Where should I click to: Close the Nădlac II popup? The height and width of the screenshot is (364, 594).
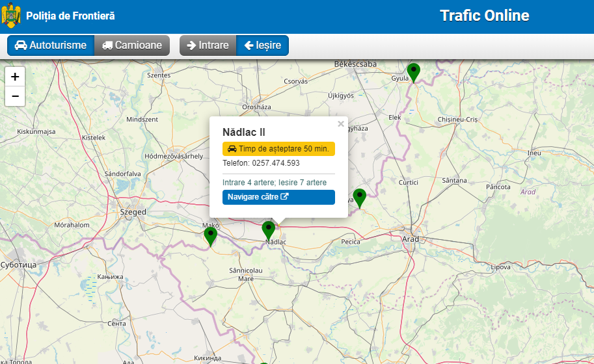tap(340, 123)
